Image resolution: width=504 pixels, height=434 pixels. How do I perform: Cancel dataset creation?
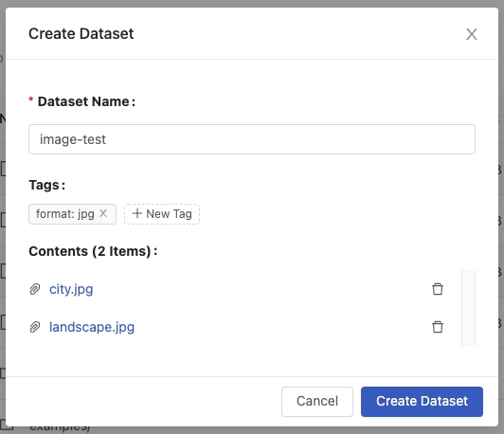[317, 401]
